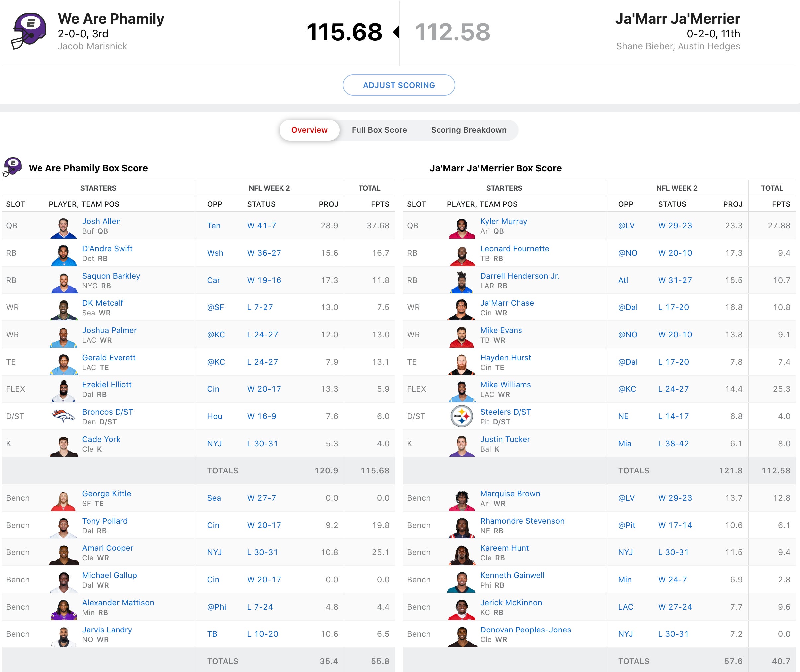This screenshot has width=800, height=672.
Task: Open Amari Cooper's player link on bench
Action: pos(108,548)
